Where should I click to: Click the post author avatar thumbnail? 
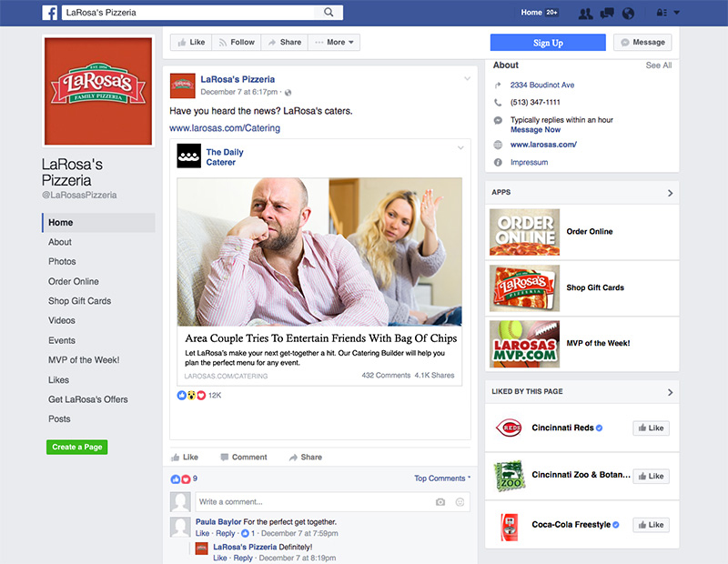click(183, 86)
